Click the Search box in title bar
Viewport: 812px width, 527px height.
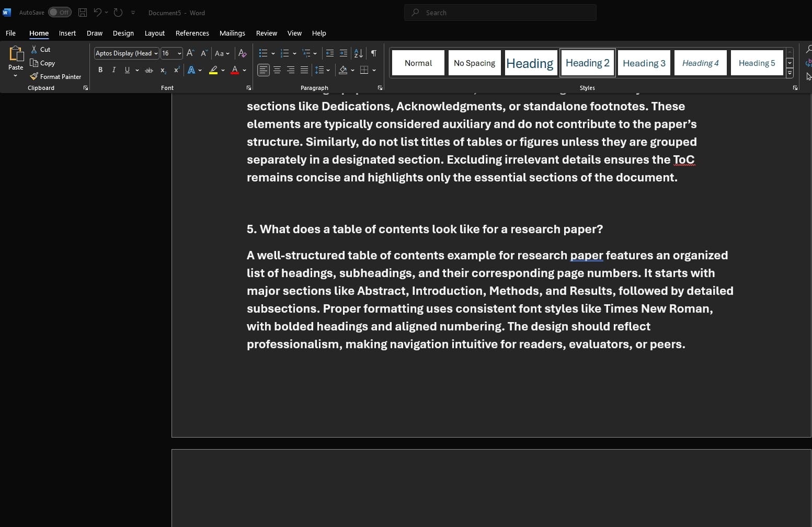(500, 13)
